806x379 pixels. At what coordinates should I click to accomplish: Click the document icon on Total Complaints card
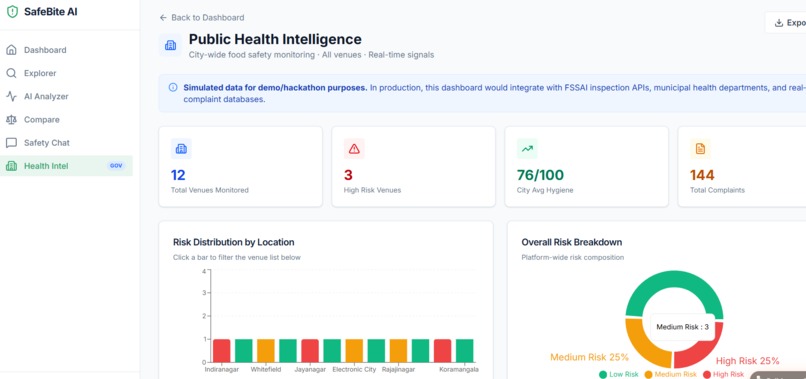pos(700,149)
